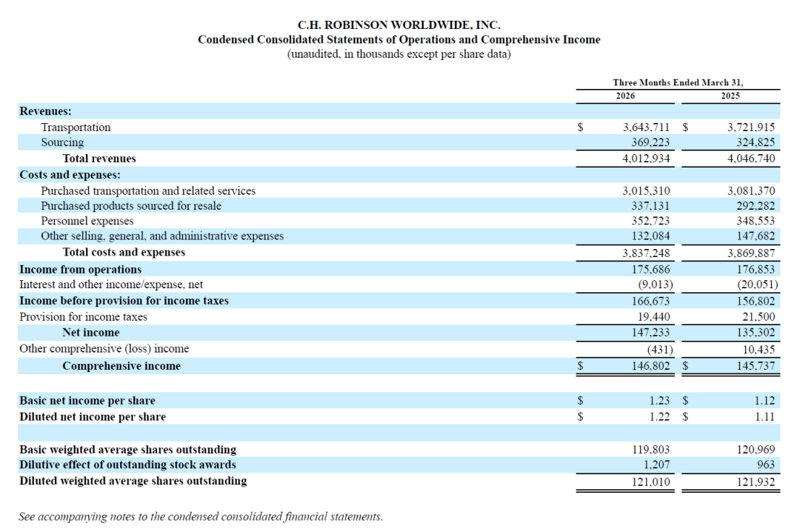This screenshot has height=532, width=800.
Task: Select Total revenues value 4,012,934
Action: (646, 159)
